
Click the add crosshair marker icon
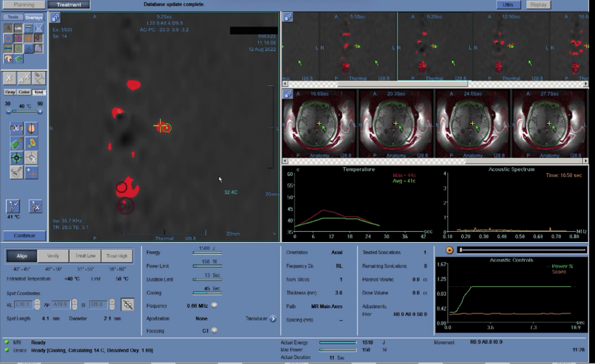pos(32,172)
